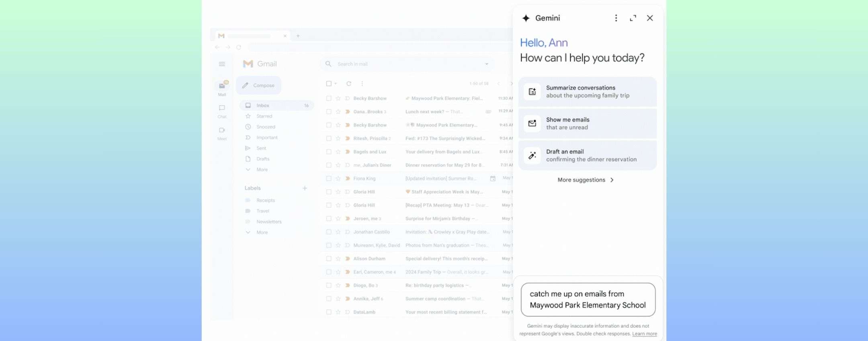Image resolution: width=868 pixels, height=341 pixels.
Task: Open More suggestions
Action: pyautogui.click(x=586, y=180)
